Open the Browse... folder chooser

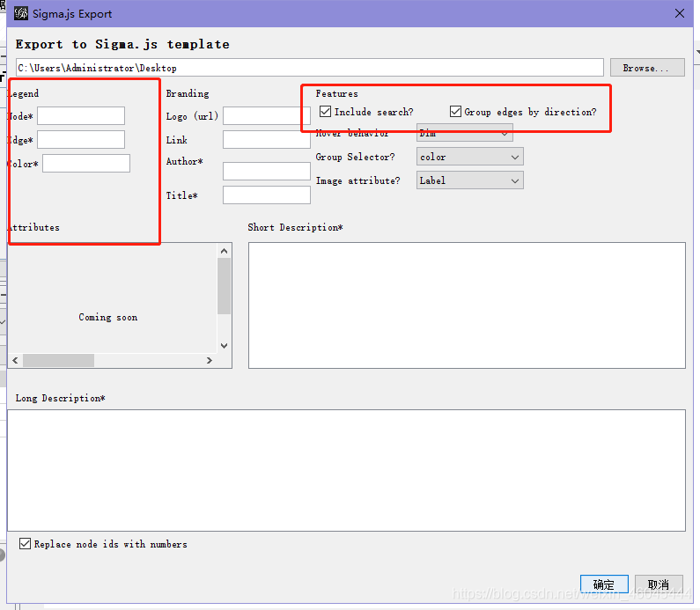647,68
